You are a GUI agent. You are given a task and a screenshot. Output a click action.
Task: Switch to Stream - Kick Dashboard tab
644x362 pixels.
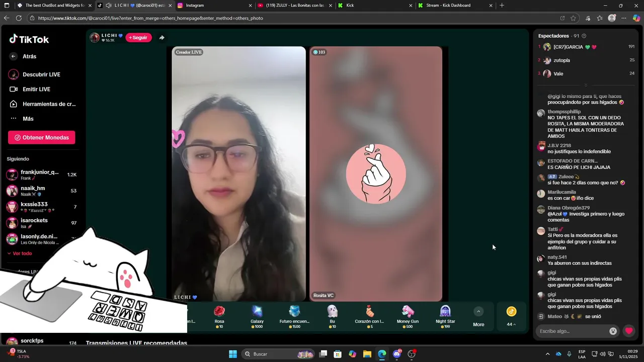[455, 6]
